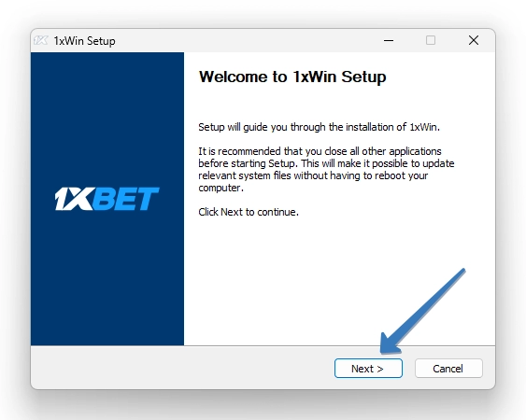The image size is (526, 420).
Task: Click the 1XBET logo in side panel
Action: (x=107, y=199)
